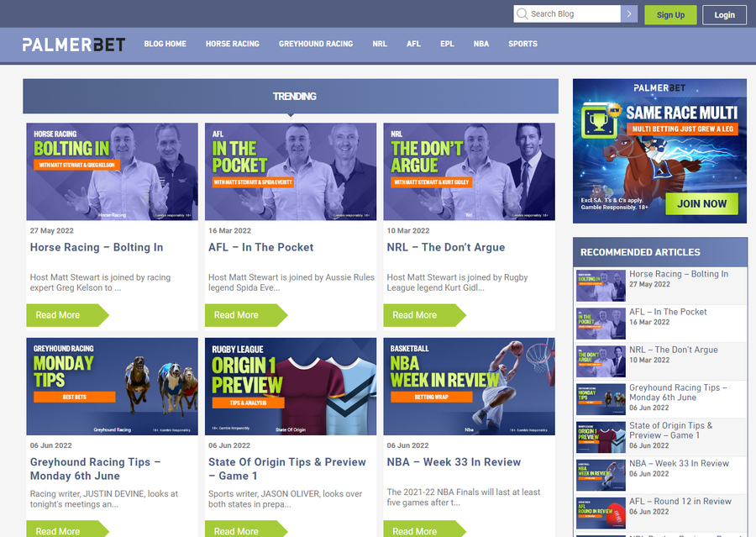The width and height of the screenshot is (756, 537).
Task: Open recommended 'Horse Racing – Bolting In' link
Action: (x=679, y=274)
